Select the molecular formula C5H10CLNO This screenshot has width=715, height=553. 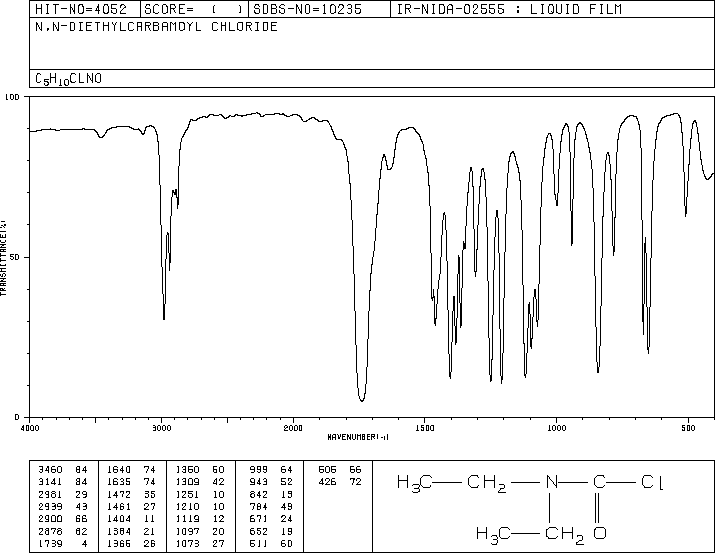(x=68, y=79)
